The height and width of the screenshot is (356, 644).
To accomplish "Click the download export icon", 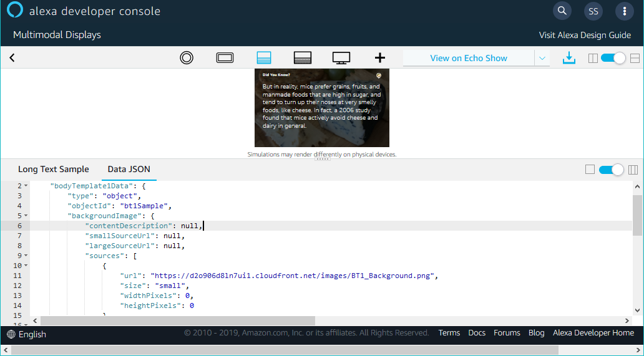I will click(x=568, y=58).
